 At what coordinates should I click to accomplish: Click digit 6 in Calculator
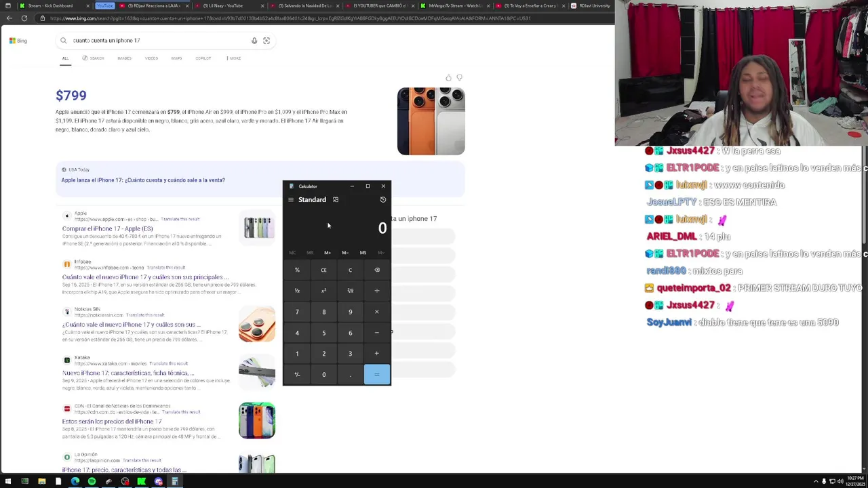351,333
